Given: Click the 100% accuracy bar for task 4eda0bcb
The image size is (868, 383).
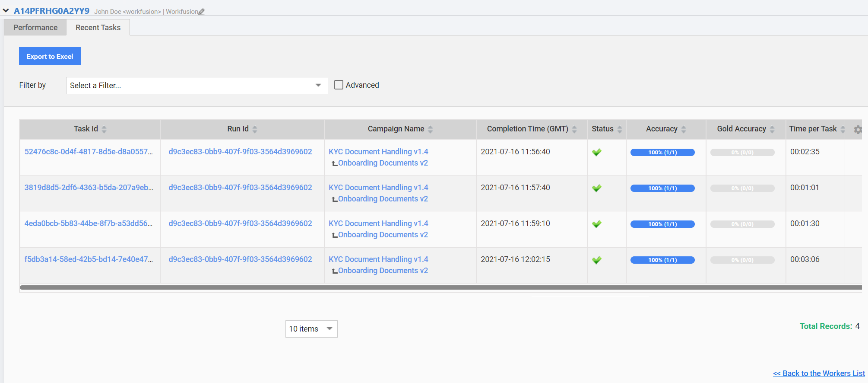Looking at the screenshot, I should (662, 224).
